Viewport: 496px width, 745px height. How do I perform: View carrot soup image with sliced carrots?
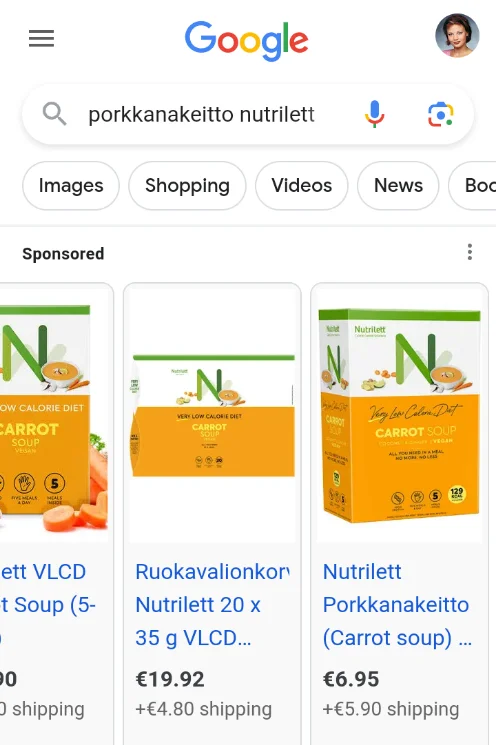click(54, 415)
